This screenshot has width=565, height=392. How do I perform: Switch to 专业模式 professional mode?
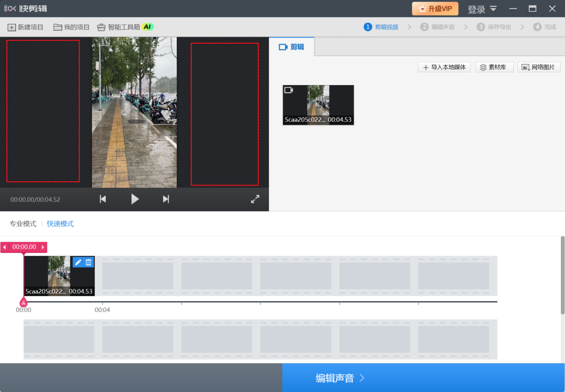tap(23, 224)
